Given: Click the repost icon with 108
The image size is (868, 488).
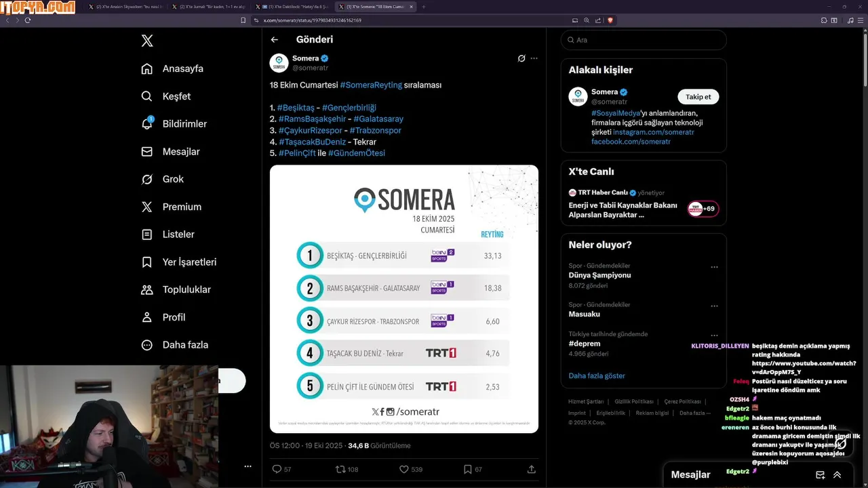Looking at the screenshot, I should click(340, 469).
